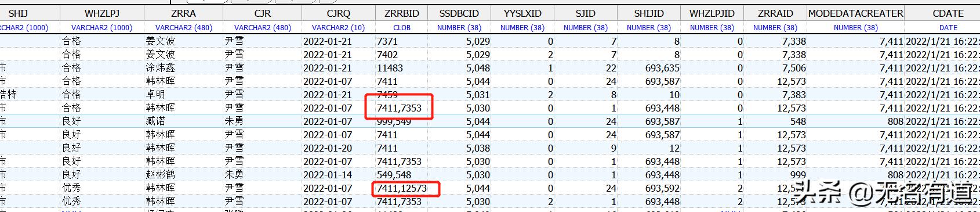Click the ZRRBID cell 7411,12573

(402, 188)
